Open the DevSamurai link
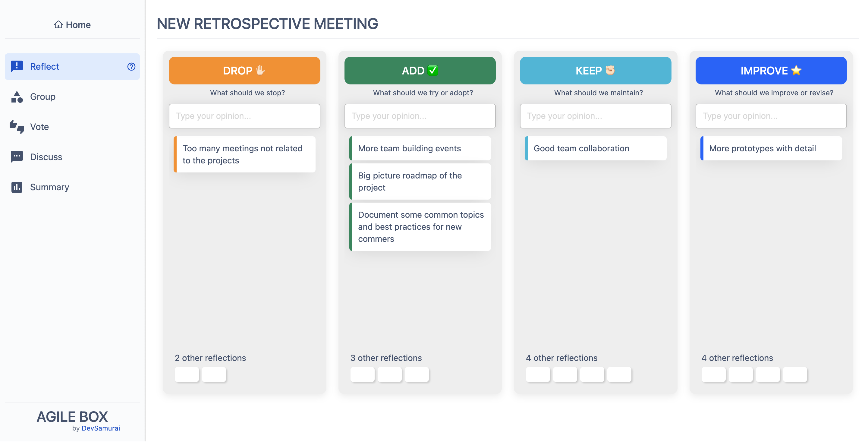 pyautogui.click(x=100, y=428)
